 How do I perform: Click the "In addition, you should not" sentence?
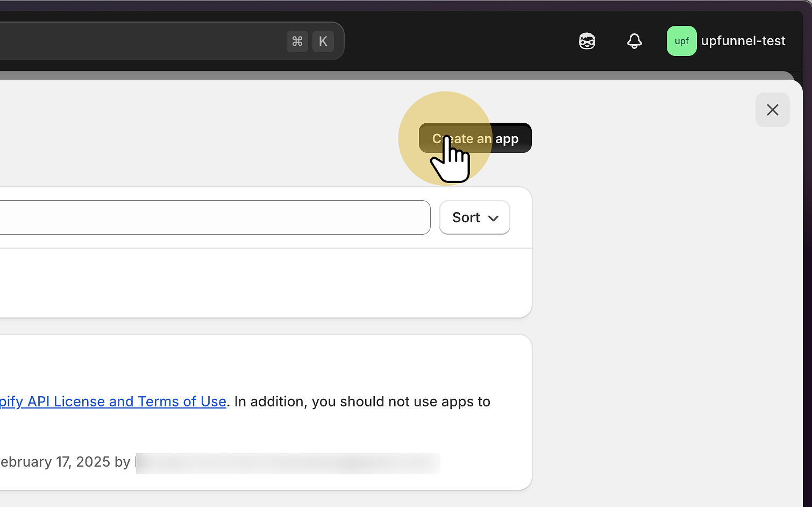pos(361,402)
